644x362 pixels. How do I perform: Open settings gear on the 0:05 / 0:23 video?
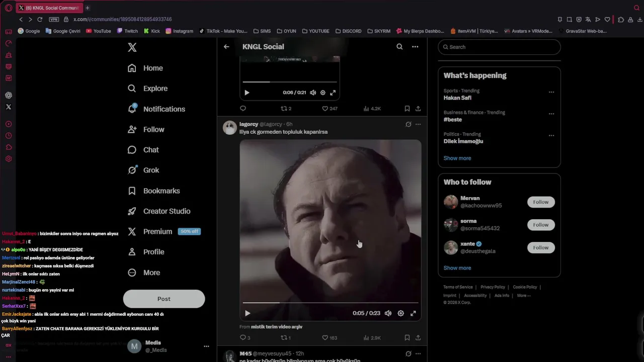(400, 313)
